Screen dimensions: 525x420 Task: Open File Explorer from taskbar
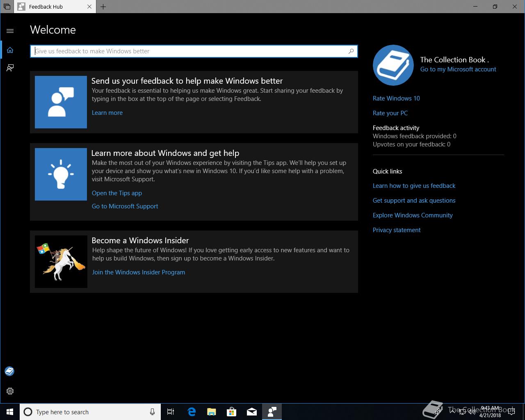pos(212,412)
